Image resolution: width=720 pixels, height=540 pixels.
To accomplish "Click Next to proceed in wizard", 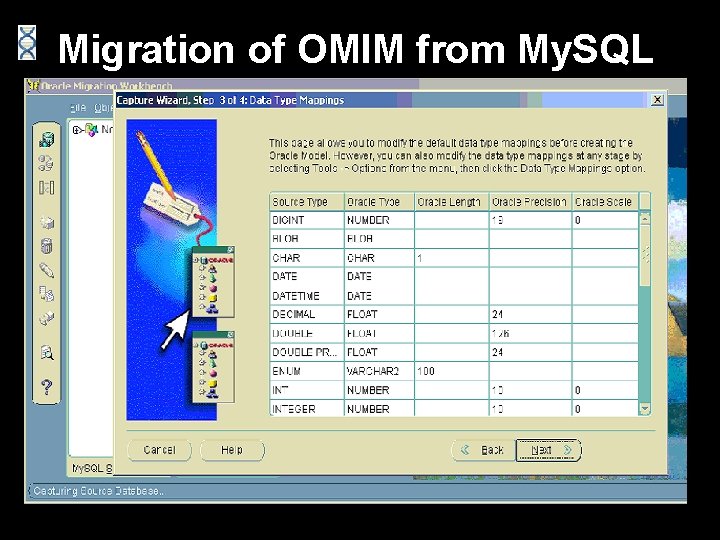I will [x=548, y=450].
